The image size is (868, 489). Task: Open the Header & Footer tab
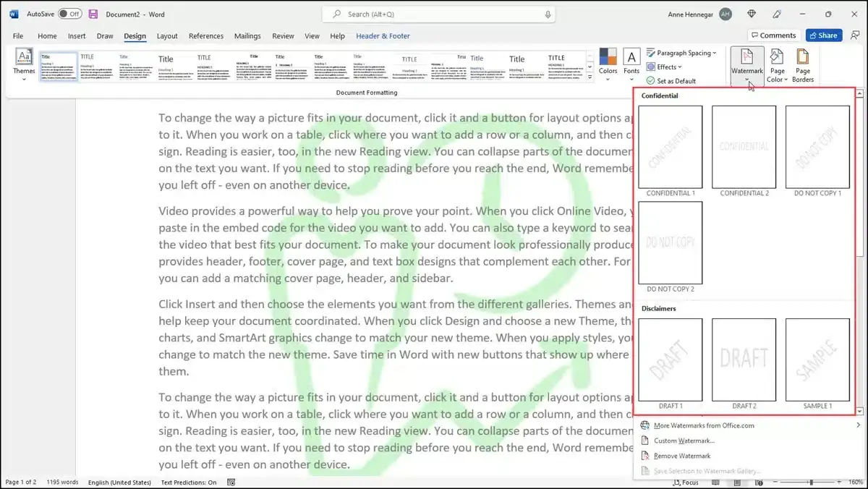click(383, 36)
